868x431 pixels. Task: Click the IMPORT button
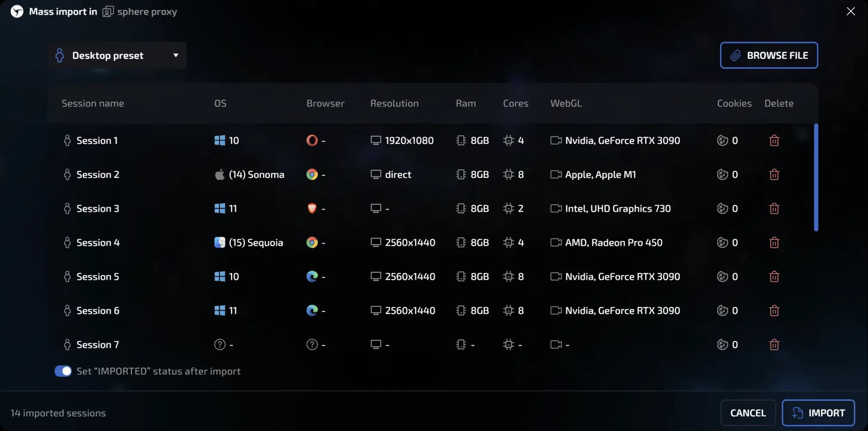(818, 413)
